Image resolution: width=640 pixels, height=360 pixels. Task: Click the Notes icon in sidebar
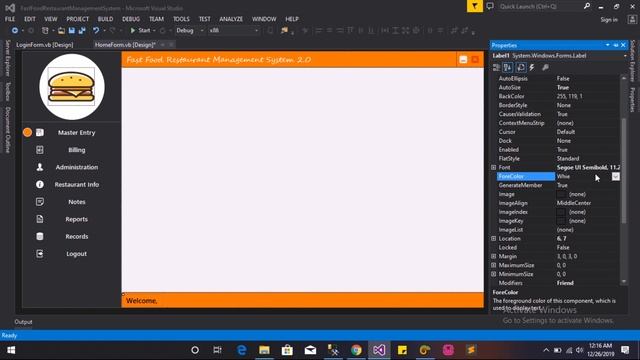(x=40, y=202)
